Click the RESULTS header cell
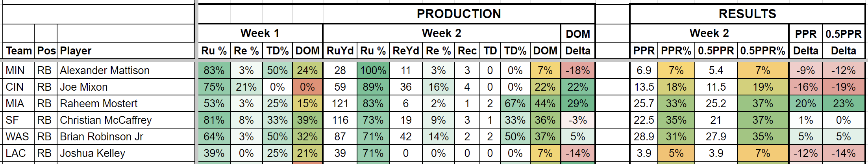Viewport: 868px width, 164px height. point(747,14)
